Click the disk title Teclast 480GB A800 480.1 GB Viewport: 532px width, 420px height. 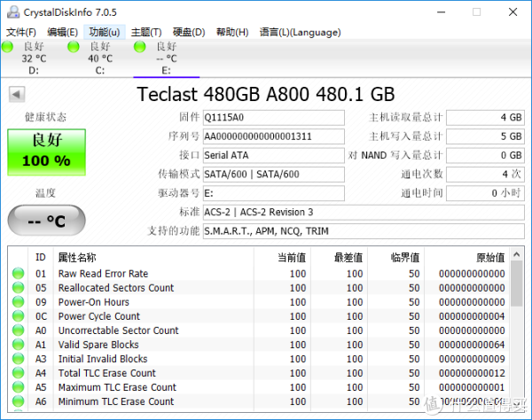(266, 94)
